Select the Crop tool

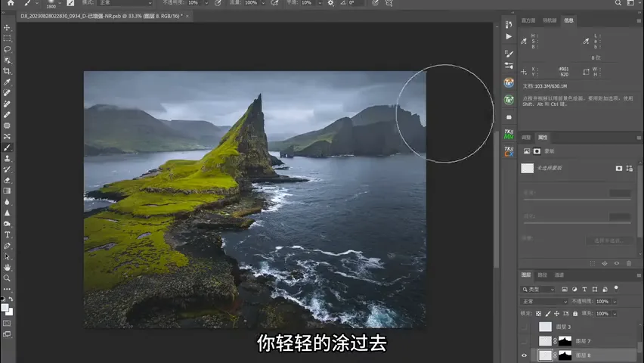tap(7, 71)
